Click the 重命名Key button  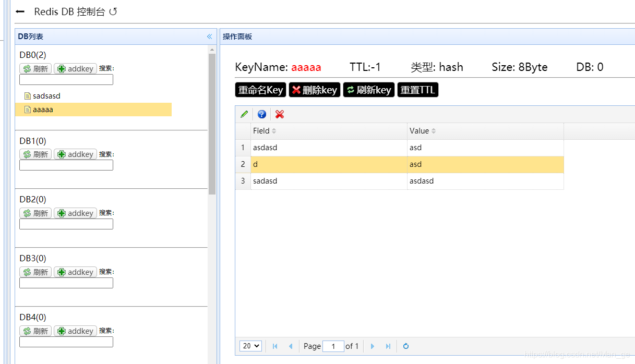(260, 90)
